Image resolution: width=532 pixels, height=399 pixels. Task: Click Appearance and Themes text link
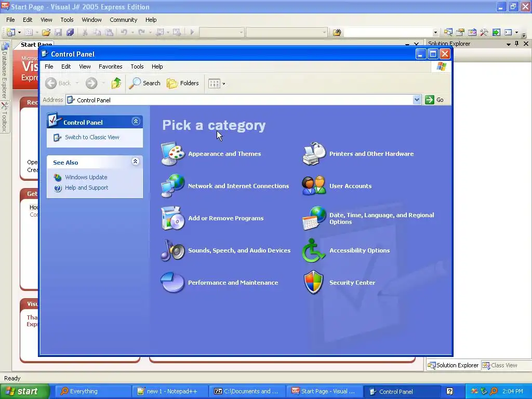224,154
